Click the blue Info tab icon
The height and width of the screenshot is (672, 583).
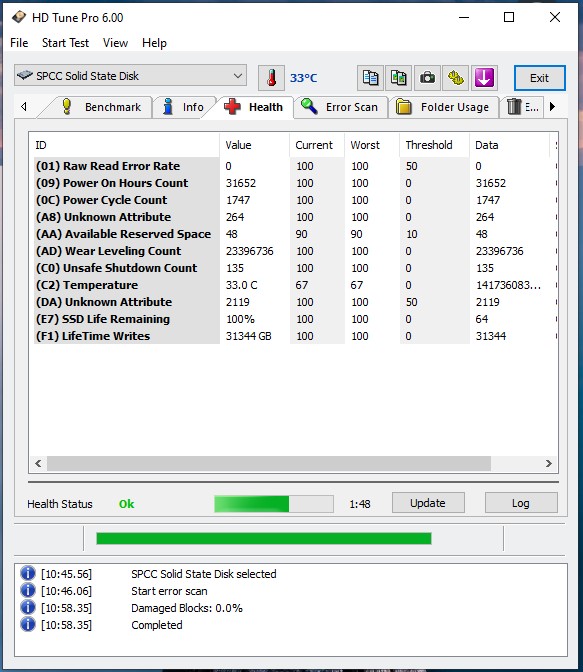168,107
